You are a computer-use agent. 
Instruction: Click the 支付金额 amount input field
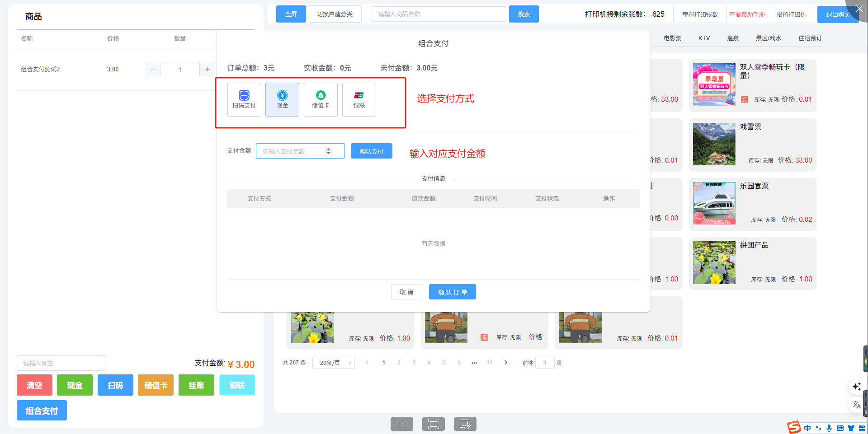tap(292, 151)
